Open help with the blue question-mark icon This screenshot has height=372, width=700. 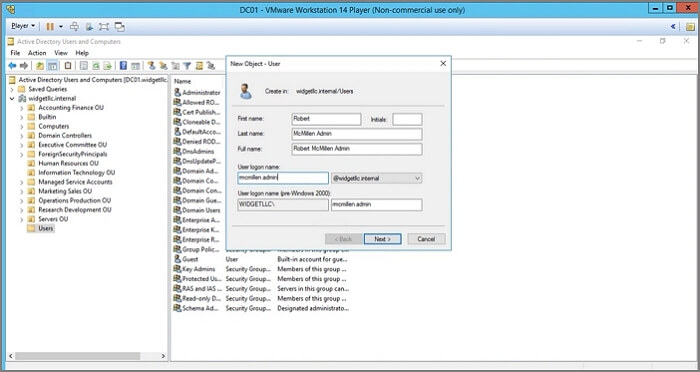tap(124, 66)
